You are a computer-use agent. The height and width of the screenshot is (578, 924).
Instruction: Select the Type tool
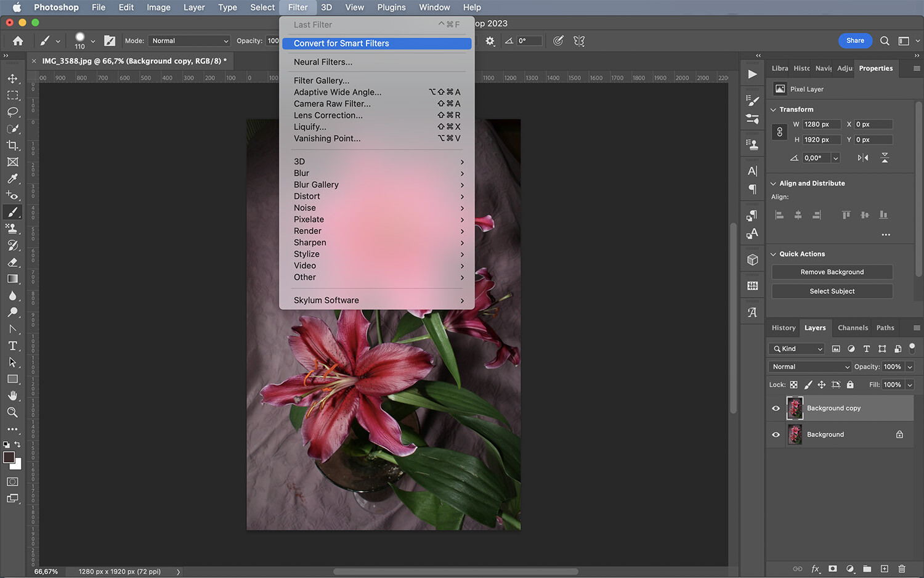point(12,346)
